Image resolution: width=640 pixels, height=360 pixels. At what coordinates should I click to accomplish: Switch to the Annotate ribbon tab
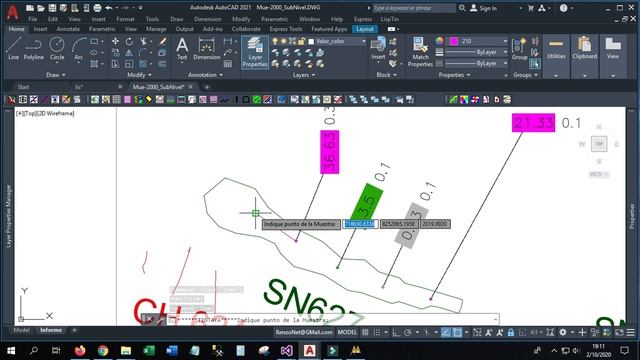68,29
